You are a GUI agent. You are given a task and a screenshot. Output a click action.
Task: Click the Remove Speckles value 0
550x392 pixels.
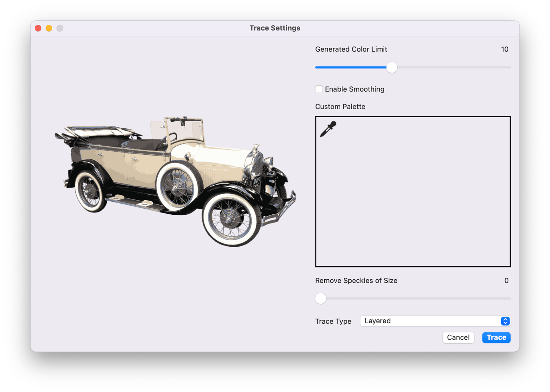coord(506,281)
